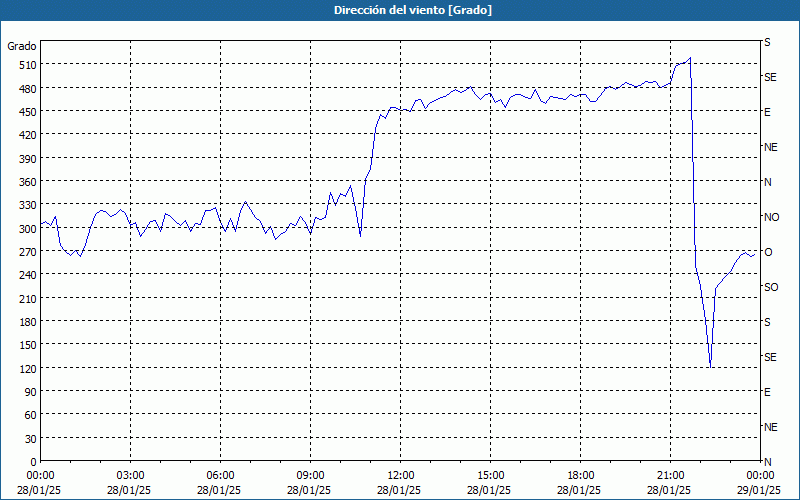Select the 510 value on the degree axis
This screenshot has height=500, width=800.
point(28,65)
